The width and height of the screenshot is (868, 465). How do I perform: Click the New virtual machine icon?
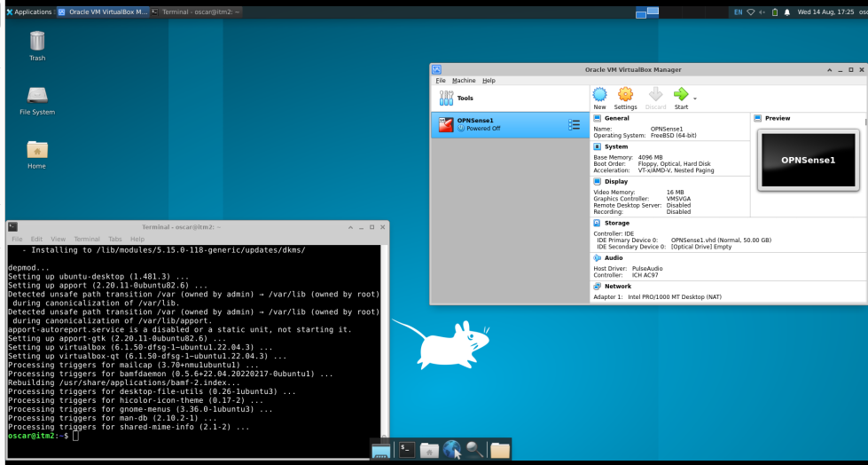(599, 96)
